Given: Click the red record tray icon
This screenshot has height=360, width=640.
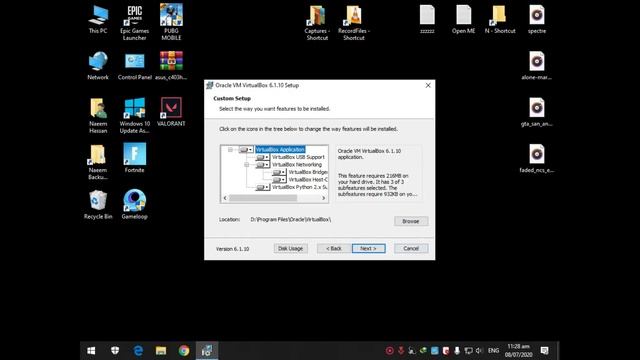Looking at the screenshot, I should coord(389,351).
